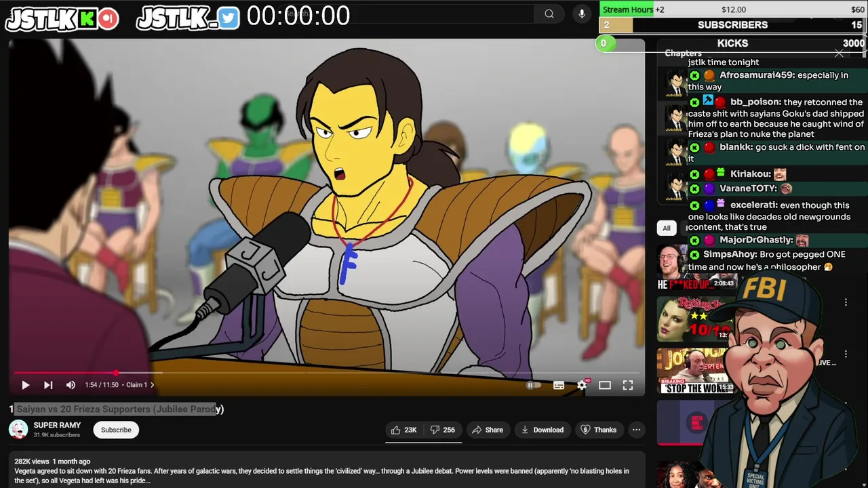
Task: Select the All filter chip
Action: click(x=667, y=228)
